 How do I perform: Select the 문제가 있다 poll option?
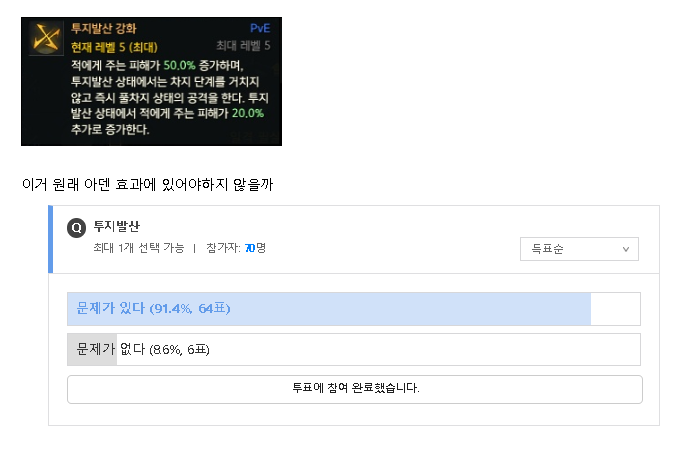[354, 309]
